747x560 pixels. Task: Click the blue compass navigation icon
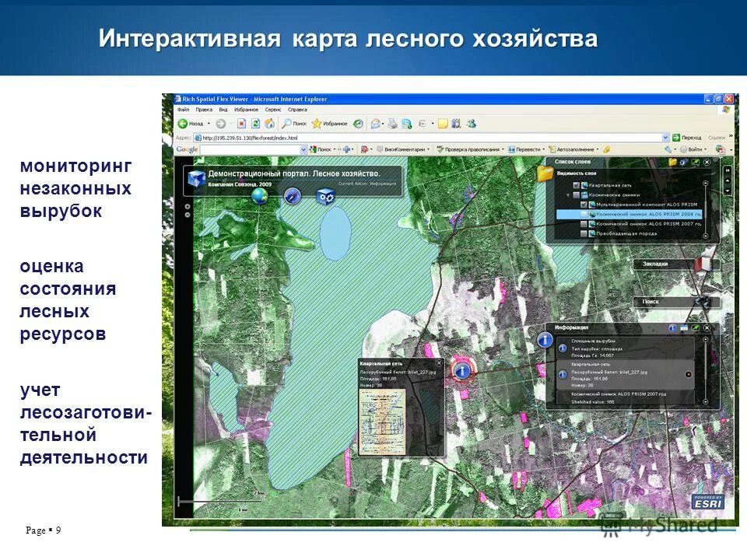(293, 196)
